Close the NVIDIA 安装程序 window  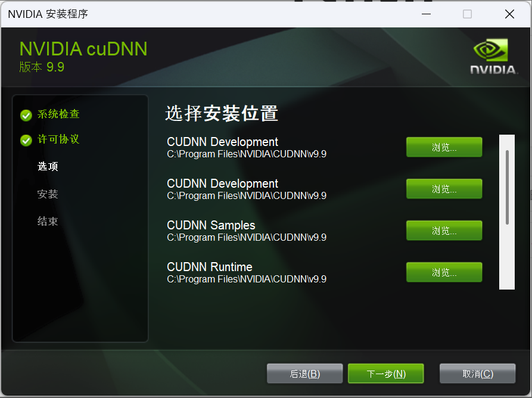point(509,14)
